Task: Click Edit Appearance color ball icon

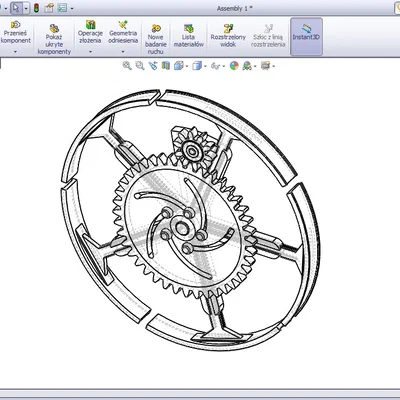Action: 234,66
